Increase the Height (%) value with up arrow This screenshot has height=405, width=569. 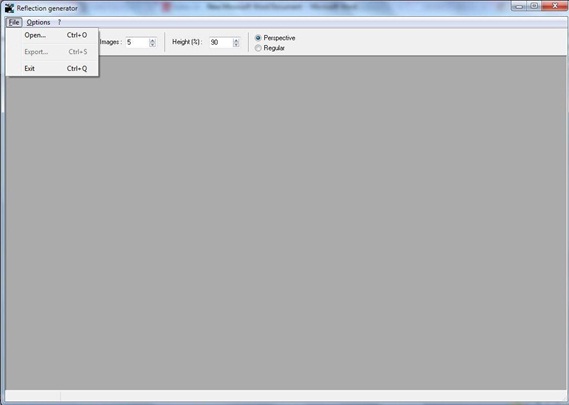coord(236,40)
